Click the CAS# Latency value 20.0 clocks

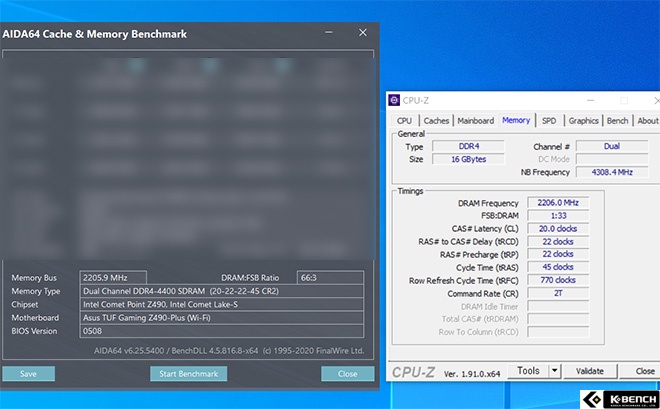pos(558,228)
